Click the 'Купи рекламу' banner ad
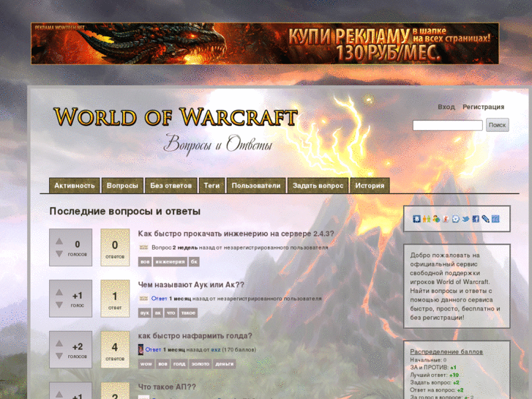Image resolution: width=532 pixels, height=399 pixels. 265,43
